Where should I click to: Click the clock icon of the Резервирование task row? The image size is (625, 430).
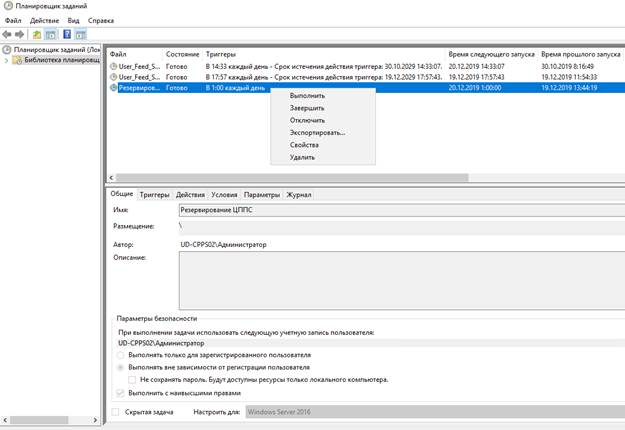click(x=114, y=88)
